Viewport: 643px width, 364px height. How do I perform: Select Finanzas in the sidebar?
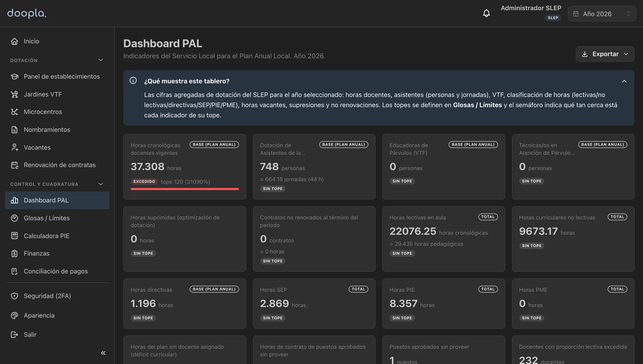coord(57,254)
